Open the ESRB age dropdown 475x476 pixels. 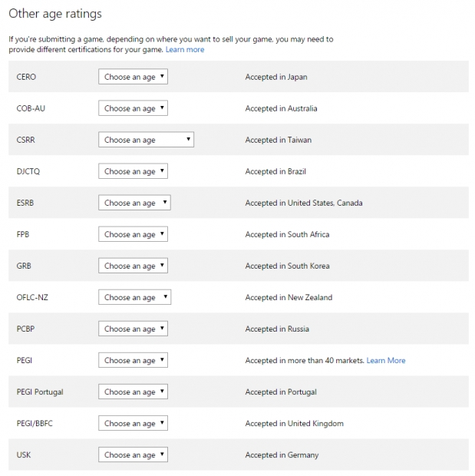(134, 203)
